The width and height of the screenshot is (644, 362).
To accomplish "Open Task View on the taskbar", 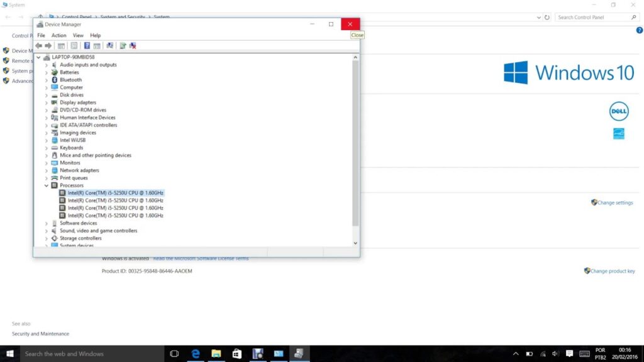I will point(175,353).
